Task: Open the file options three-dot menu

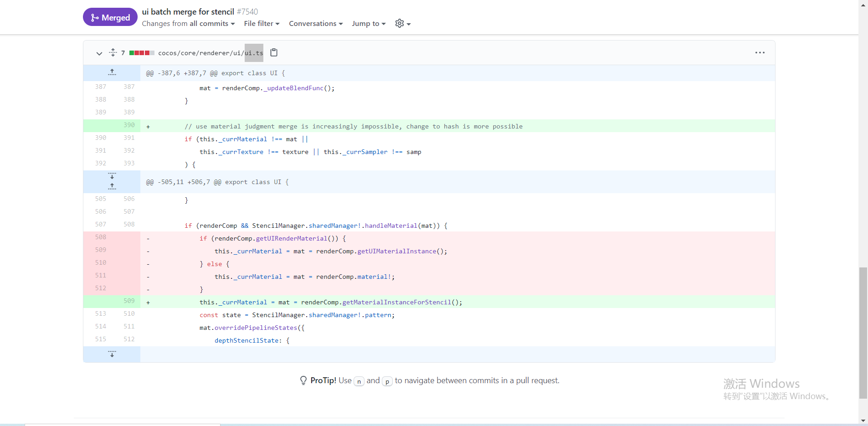Action: pos(760,53)
